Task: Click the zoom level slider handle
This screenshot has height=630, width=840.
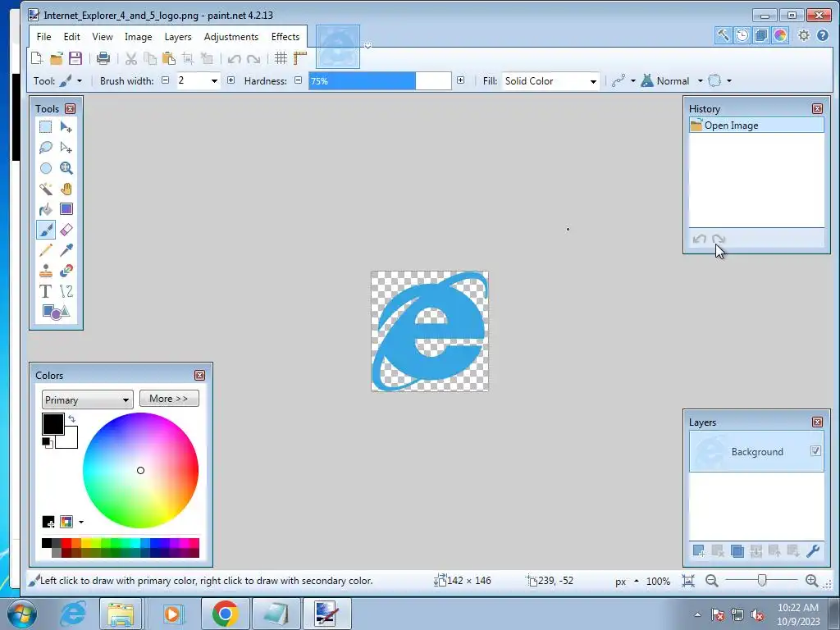Action: point(762,580)
